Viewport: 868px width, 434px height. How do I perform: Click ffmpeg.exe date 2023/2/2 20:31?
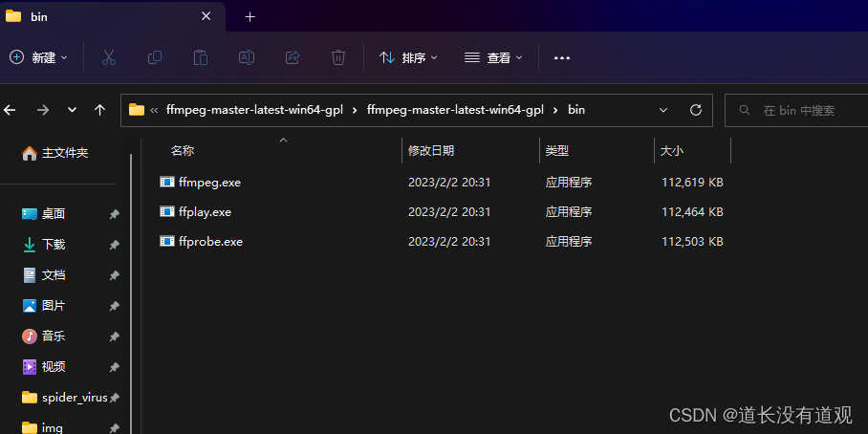point(449,183)
